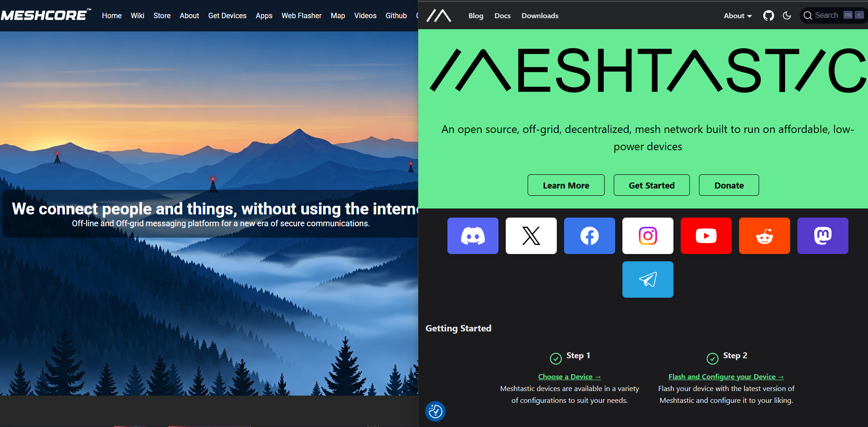Click the search magnifier icon

click(x=808, y=15)
